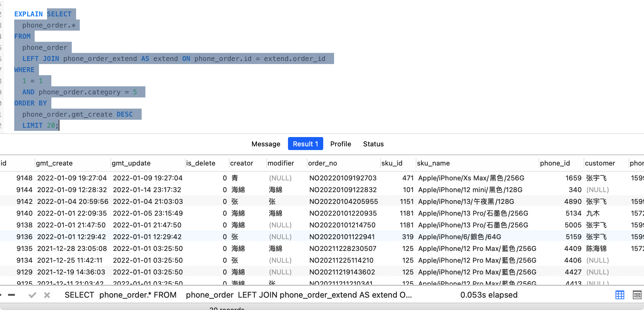Click gmt_create value 2021-12-28 23:05:08

(72, 248)
